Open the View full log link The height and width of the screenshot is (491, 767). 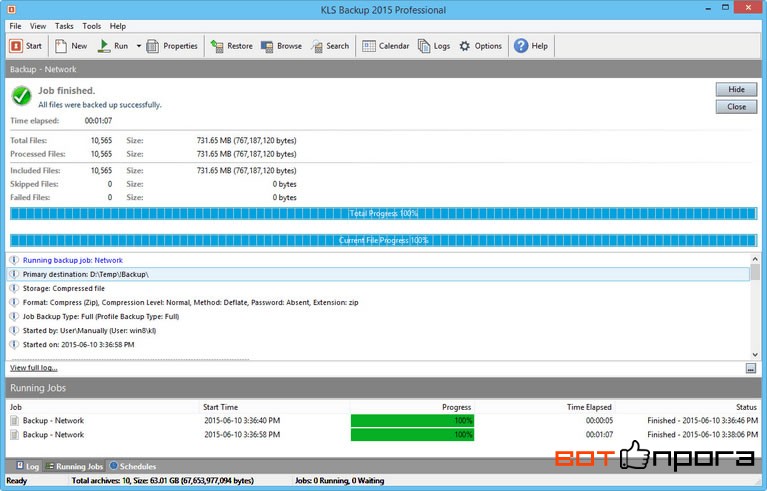(34, 368)
